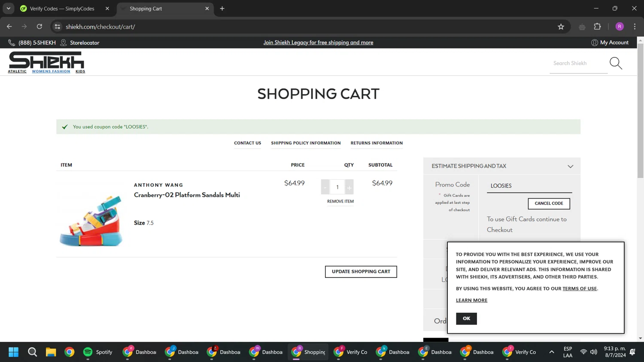Open Chrome profile avatar

click(x=620, y=27)
